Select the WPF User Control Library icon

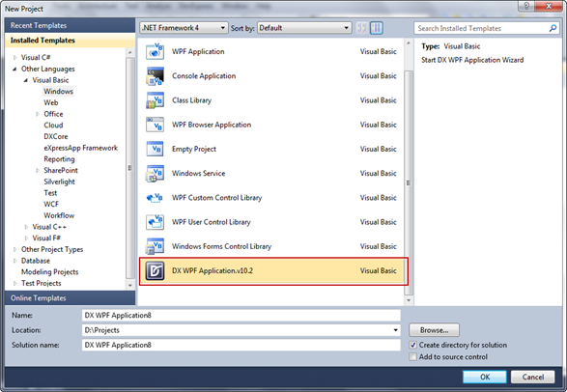tap(155, 222)
